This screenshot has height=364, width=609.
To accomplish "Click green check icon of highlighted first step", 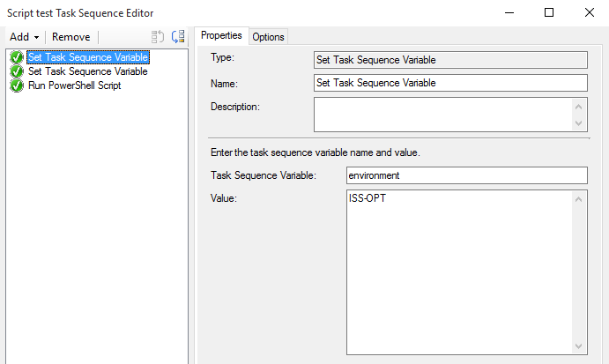I will point(17,57).
